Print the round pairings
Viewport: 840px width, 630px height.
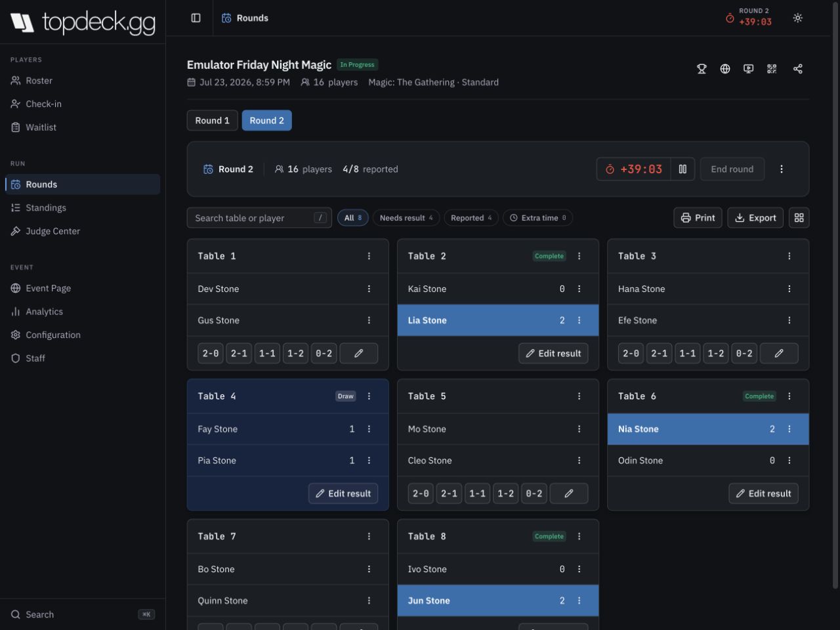698,218
